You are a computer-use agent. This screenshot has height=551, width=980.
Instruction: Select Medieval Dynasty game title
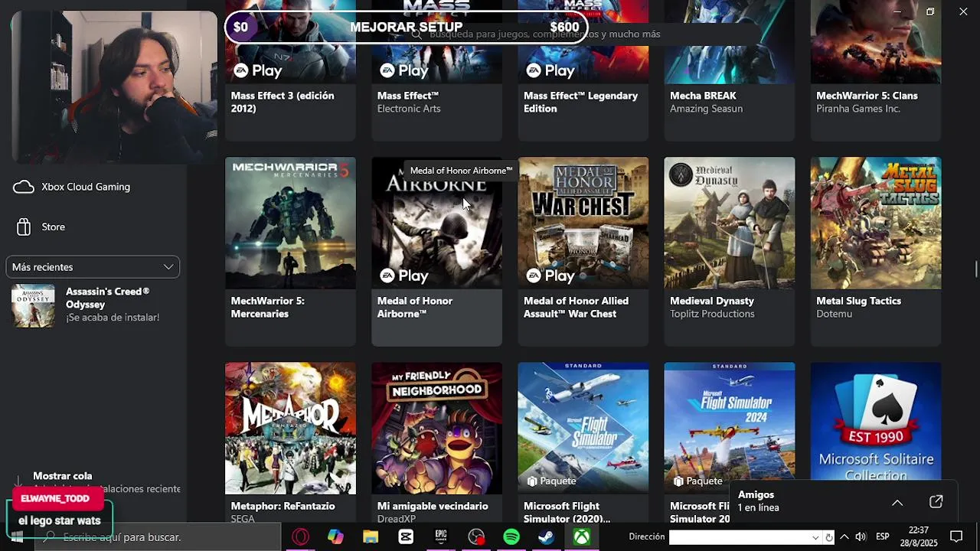(712, 301)
